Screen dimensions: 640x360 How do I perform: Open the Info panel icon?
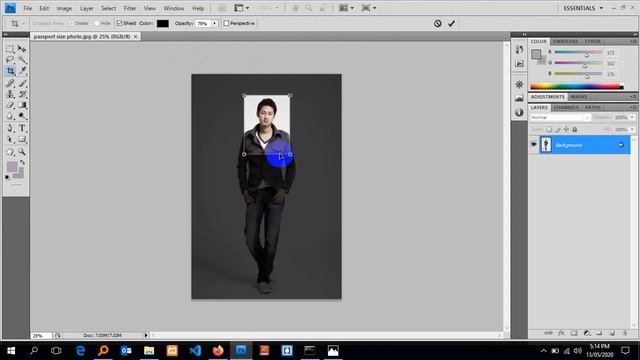519,112
